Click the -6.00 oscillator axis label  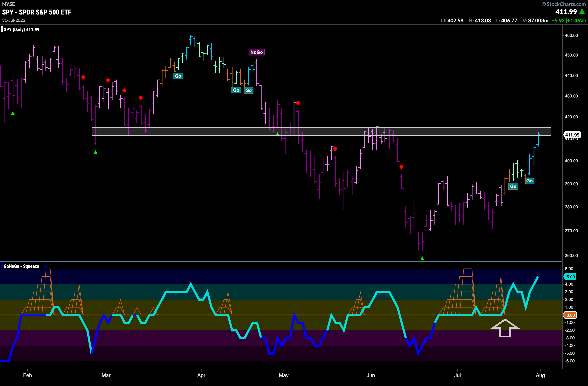tap(570, 361)
